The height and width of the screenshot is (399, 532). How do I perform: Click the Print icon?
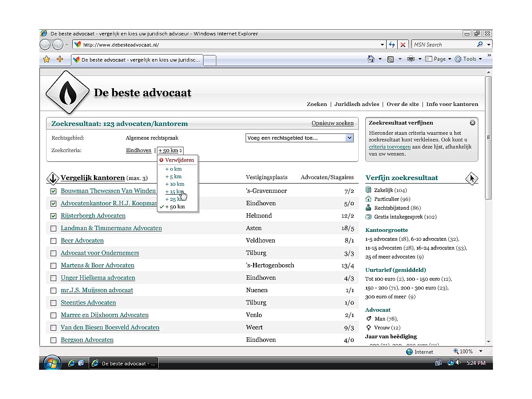(x=410, y=59)
